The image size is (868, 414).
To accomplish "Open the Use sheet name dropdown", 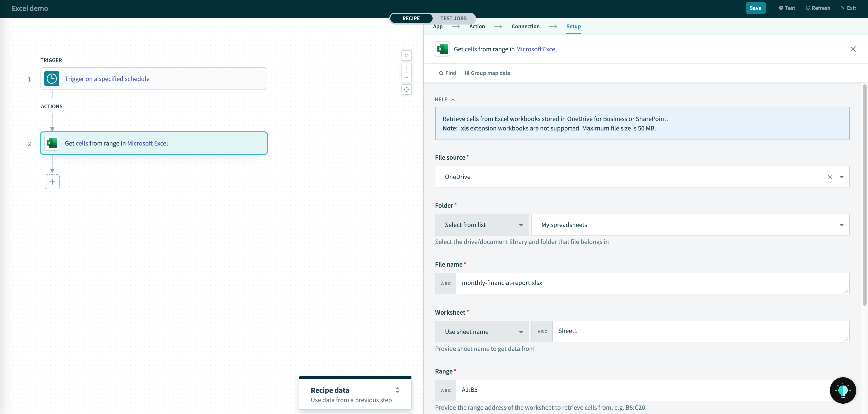I will click(x=482, y=332).
